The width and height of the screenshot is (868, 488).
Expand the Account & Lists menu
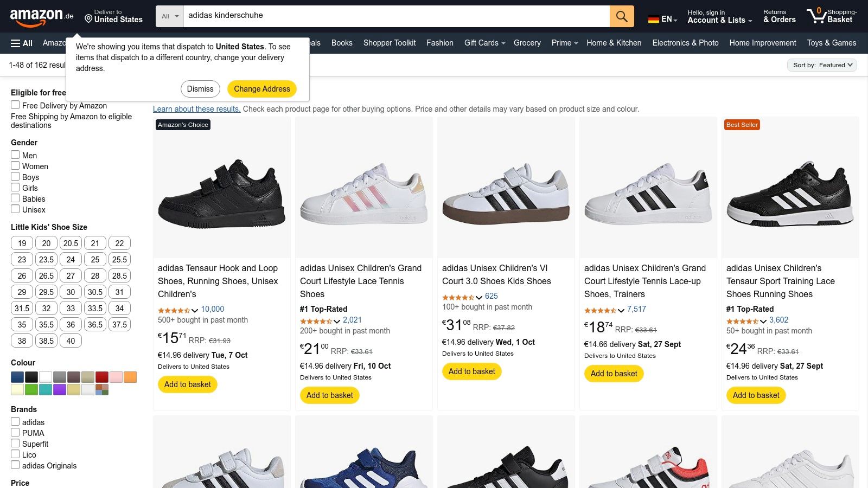[719, 16]
